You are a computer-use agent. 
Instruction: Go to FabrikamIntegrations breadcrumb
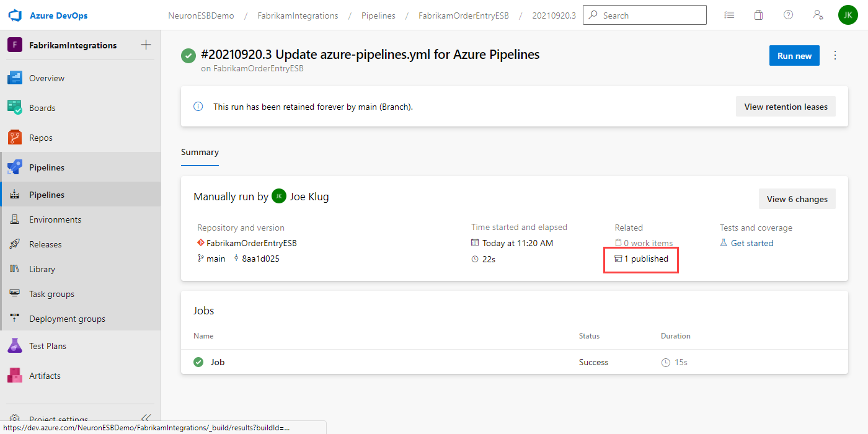click(298, 15)
